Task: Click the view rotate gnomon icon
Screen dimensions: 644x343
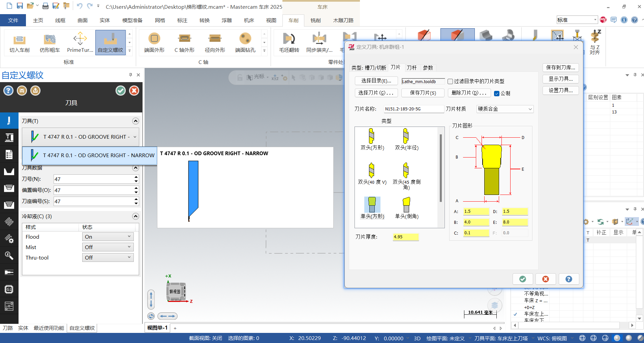Action: coord(176,291)
